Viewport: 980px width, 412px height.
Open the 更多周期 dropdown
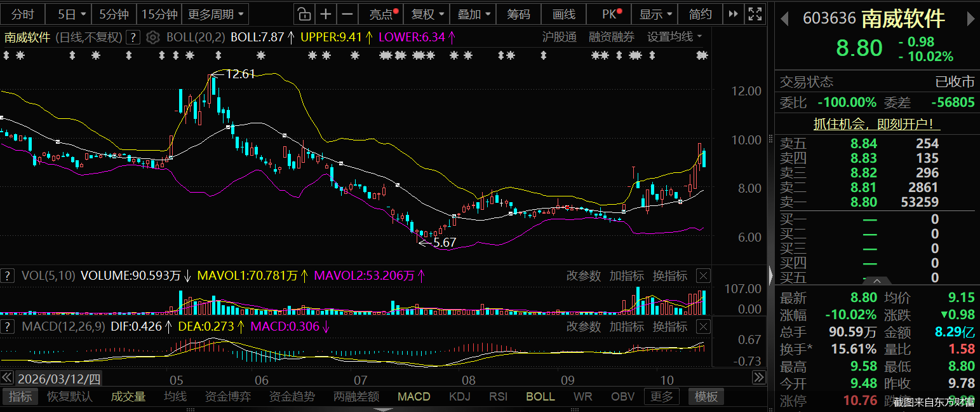click(217, 14)
